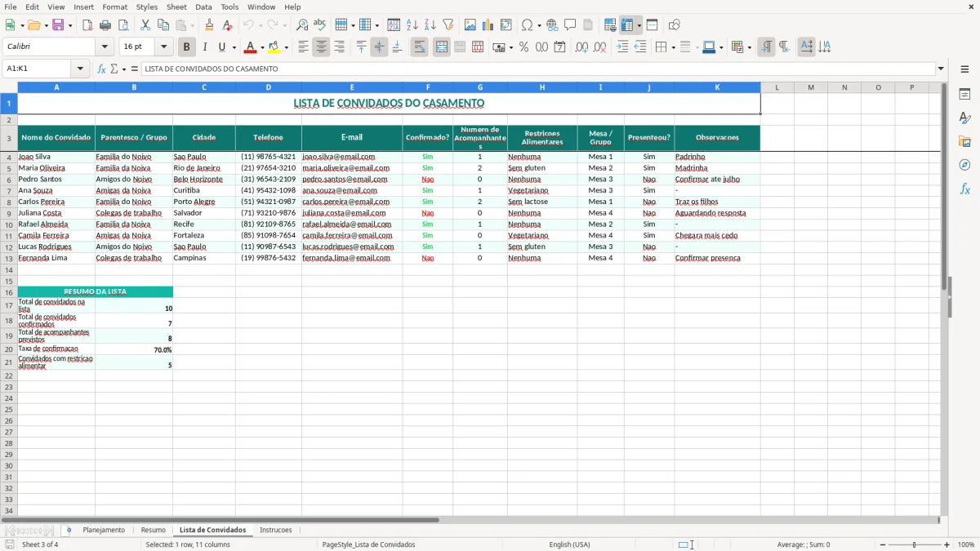Insert a hyperlink
This screenshot has height=551, width=980.
tap(552, 25)
